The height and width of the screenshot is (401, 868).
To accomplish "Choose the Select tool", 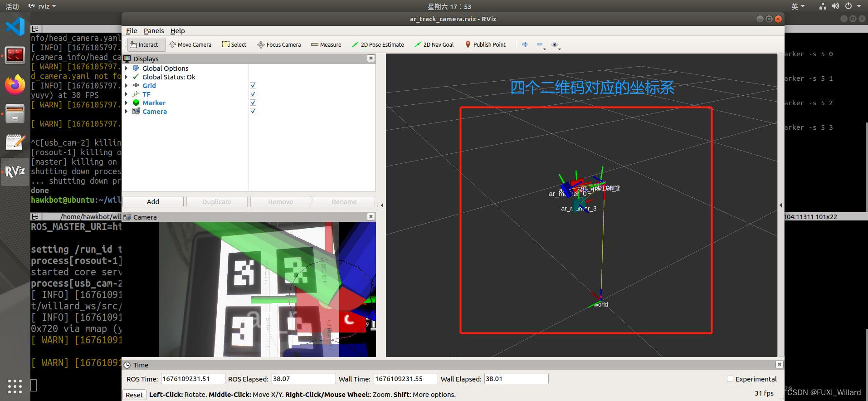I will click(x=234, y=44).
